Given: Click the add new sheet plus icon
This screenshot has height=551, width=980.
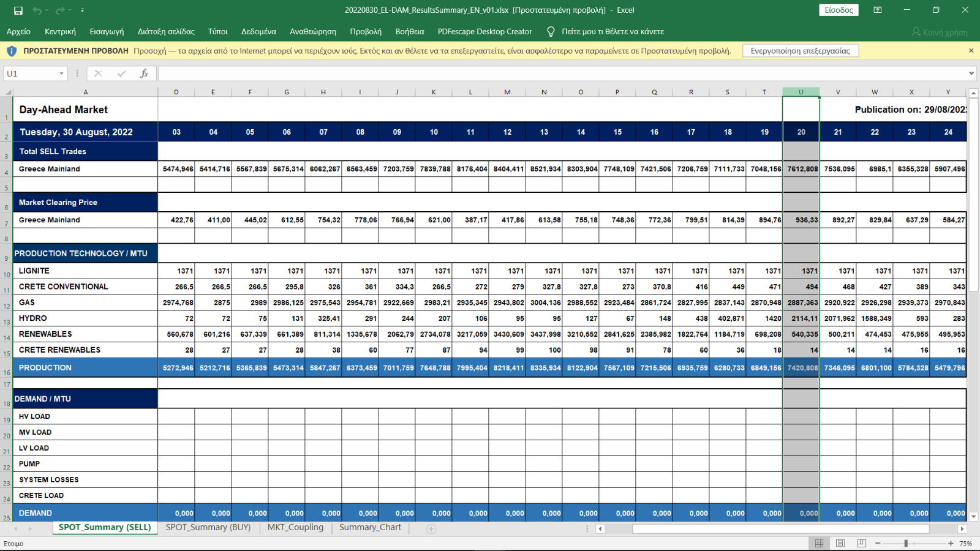Looking at the screenshot, I should click(x=431, y=529).
